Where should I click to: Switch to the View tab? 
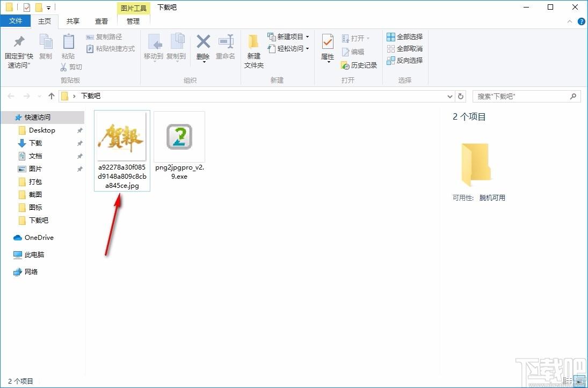(101, 21)
